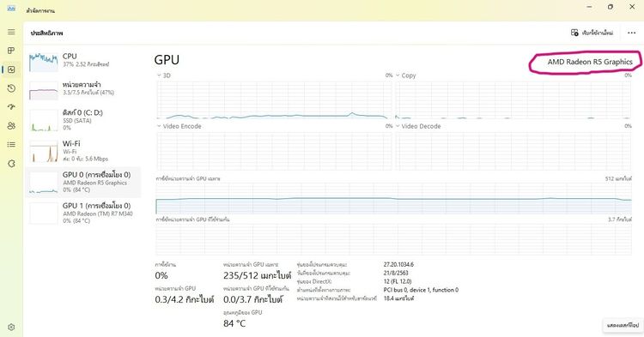Open the Video Encode engine dropdown
This screenshot has height=337, width=644.
pos(179,126)
